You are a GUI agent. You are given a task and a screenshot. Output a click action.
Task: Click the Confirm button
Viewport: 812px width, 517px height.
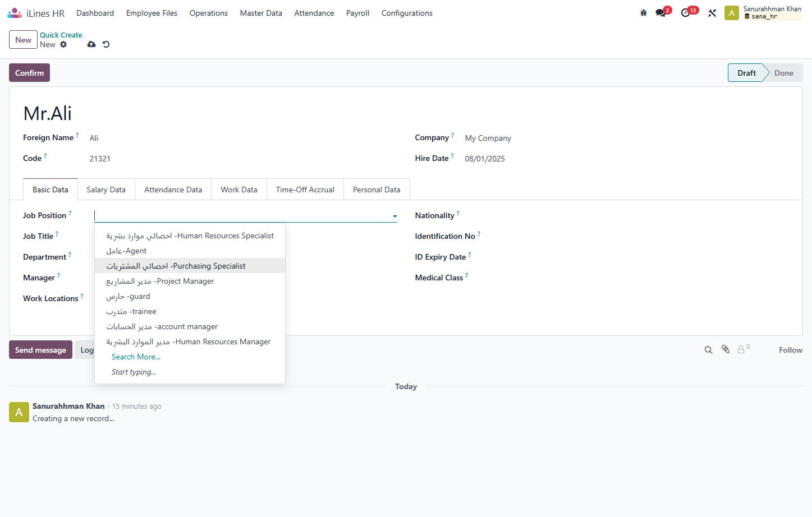click(x=29, y=73)
